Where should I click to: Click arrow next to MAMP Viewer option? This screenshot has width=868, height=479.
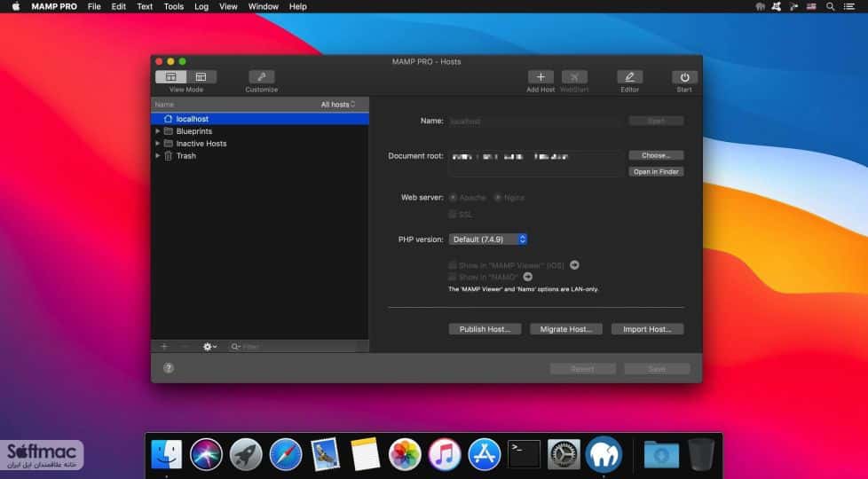[x=574, y=265]
